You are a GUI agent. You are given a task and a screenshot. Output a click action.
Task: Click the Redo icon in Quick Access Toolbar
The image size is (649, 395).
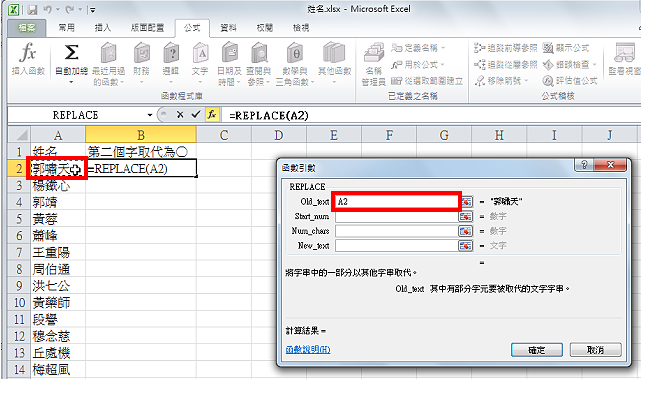click(x=69, y=9)
